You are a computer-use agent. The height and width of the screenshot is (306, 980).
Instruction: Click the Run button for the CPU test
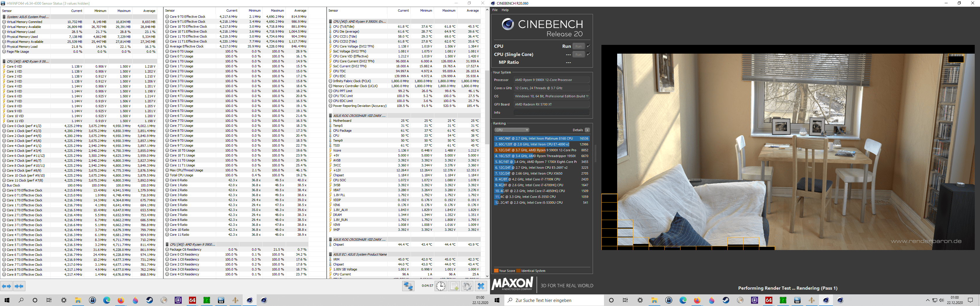coord(578,46)
